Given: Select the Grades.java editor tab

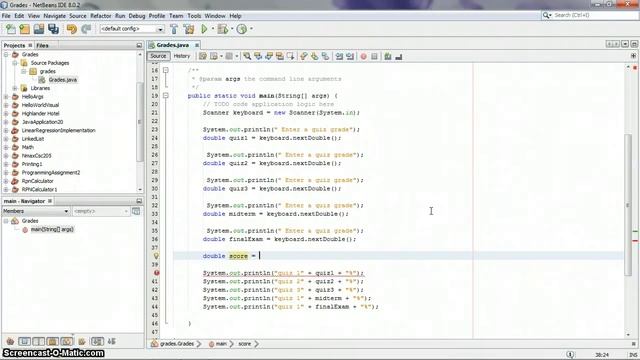Looking at the screenshot, I should (172, 45).
